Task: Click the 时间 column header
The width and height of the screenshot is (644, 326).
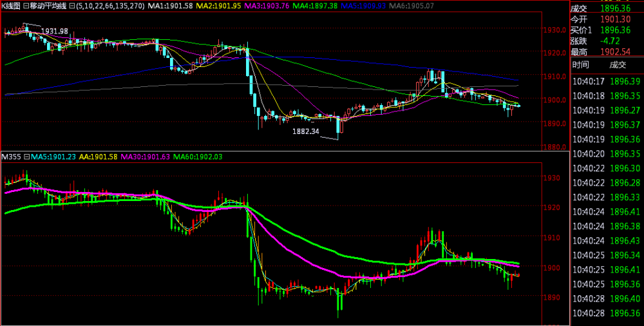Action: coord(580,64)
